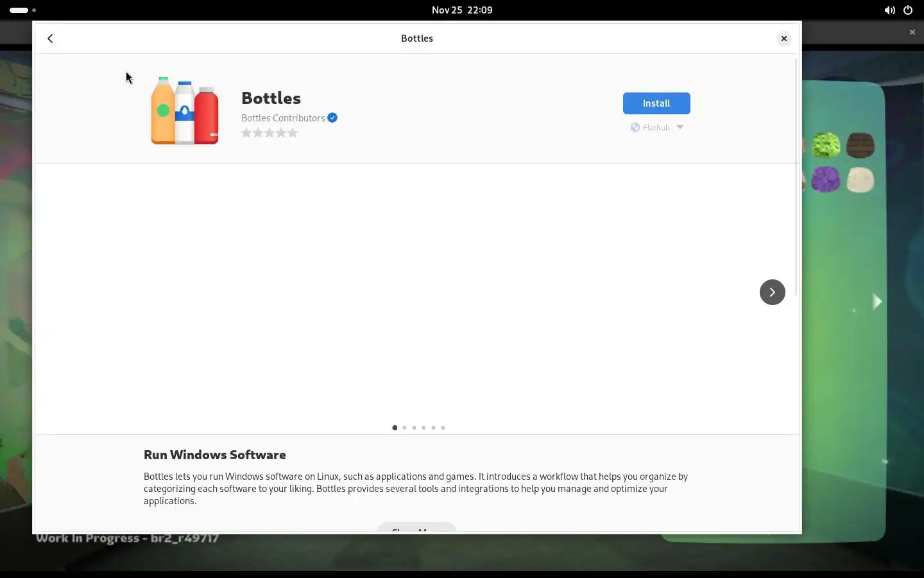Pick the green leafy swatch in the background window
924x578 pixels.
pos(826,146)
